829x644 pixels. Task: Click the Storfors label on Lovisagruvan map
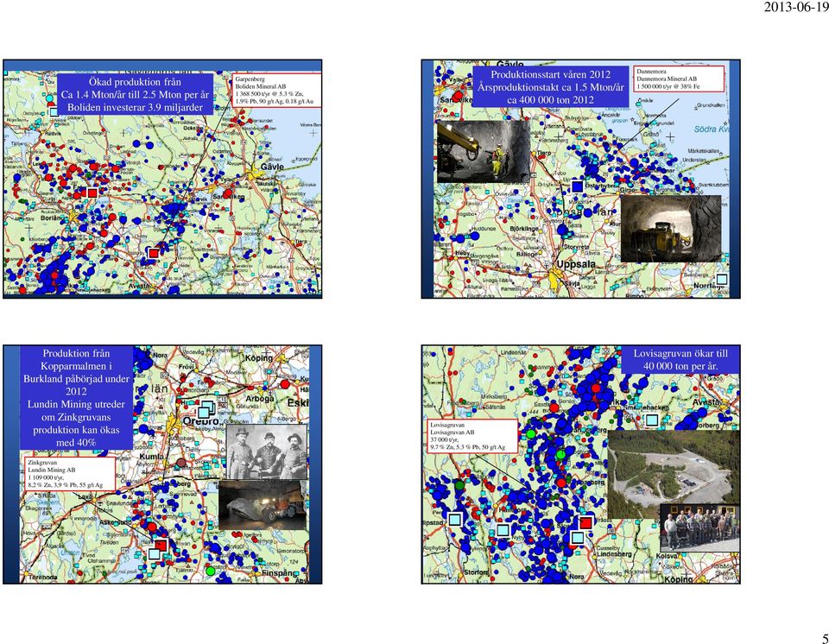[477, 572]
